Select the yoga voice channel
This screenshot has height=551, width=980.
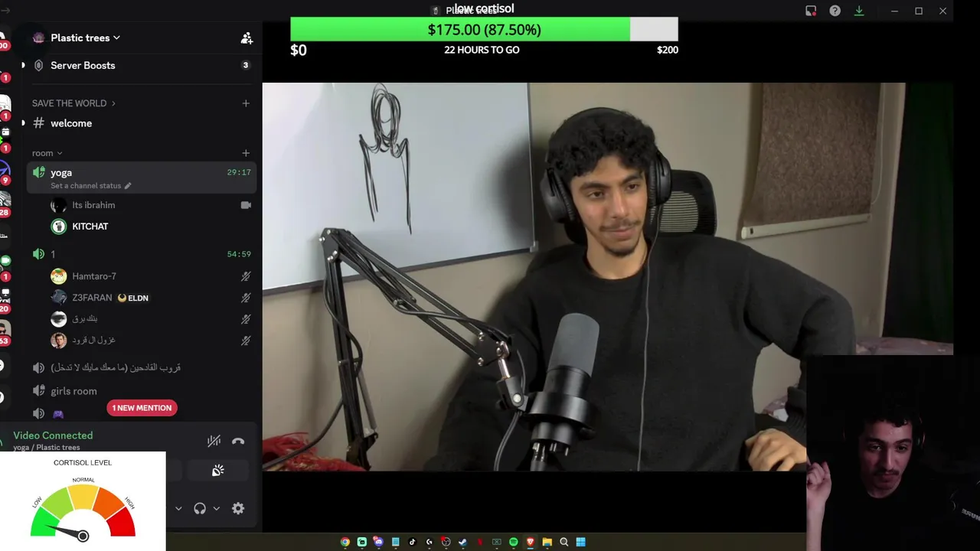pos(142,178)
